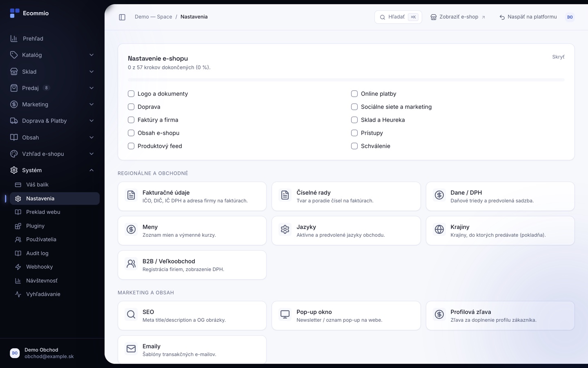Click the SEO magnifier icon
The height and width of the screenshot is (368, 588).
coord(131,314)
